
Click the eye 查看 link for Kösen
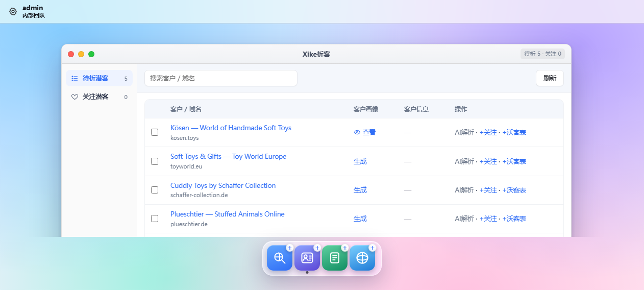tap(365, 132)
